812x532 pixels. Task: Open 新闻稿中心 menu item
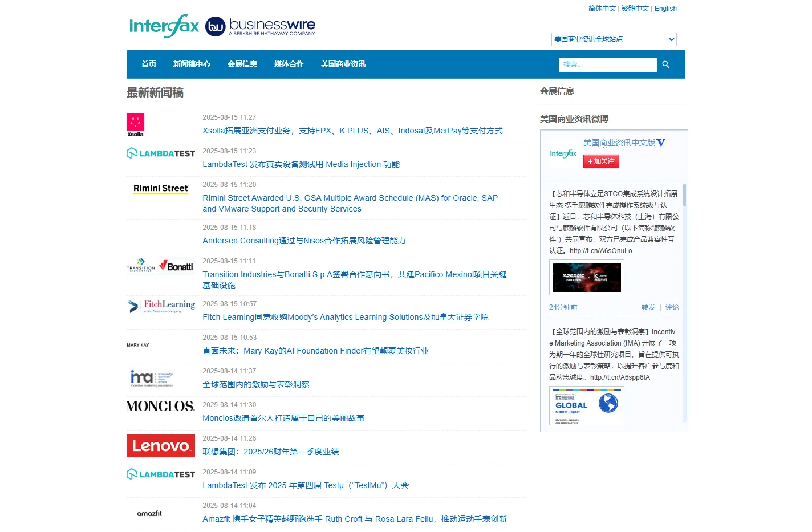point(192,64)
